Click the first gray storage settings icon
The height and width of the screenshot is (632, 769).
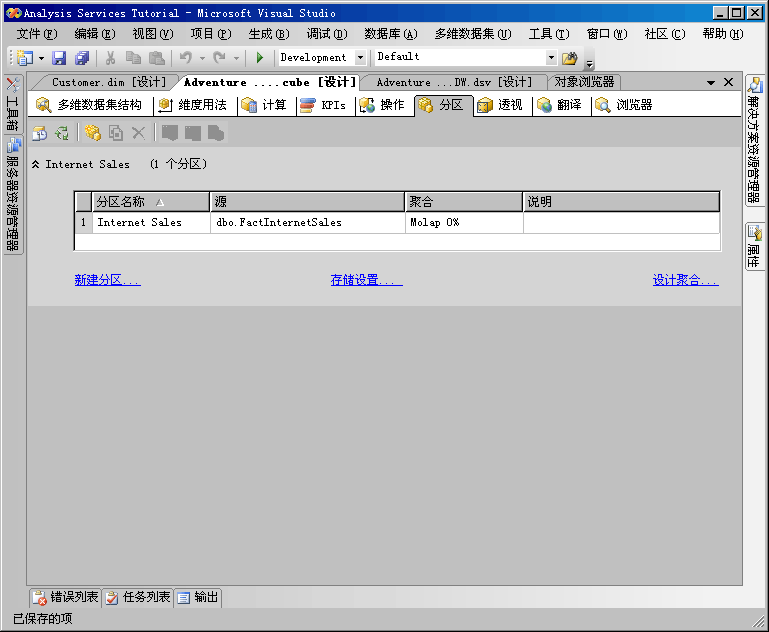click(170, 133)
